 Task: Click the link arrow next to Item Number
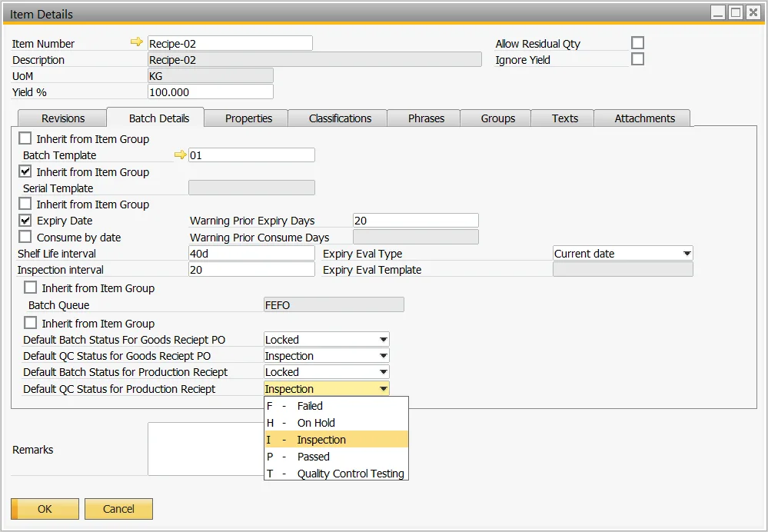(x=136, y=42)
